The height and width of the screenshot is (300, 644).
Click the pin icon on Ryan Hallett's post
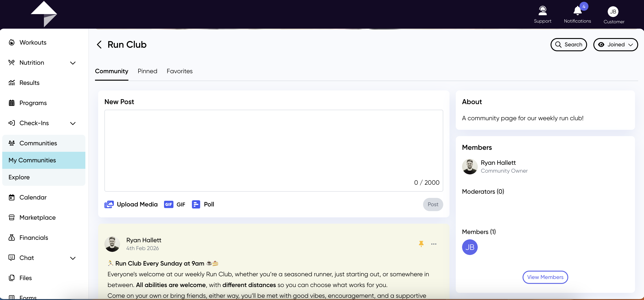point(421,244)
